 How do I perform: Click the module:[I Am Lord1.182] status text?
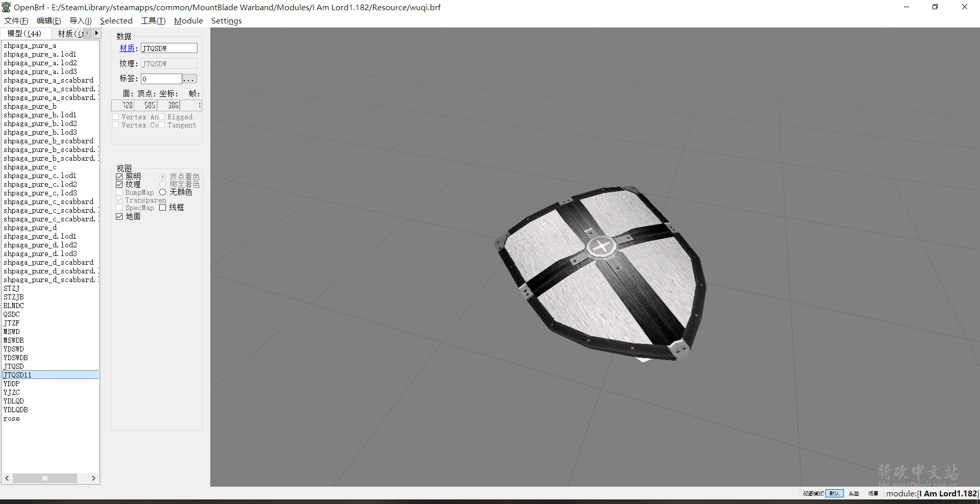tap(932, 493)
